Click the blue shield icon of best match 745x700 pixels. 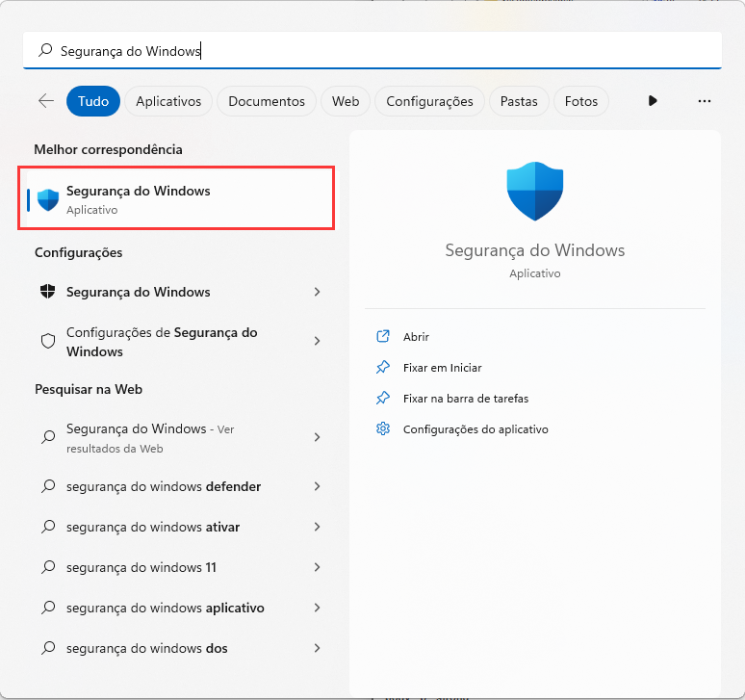48,199
